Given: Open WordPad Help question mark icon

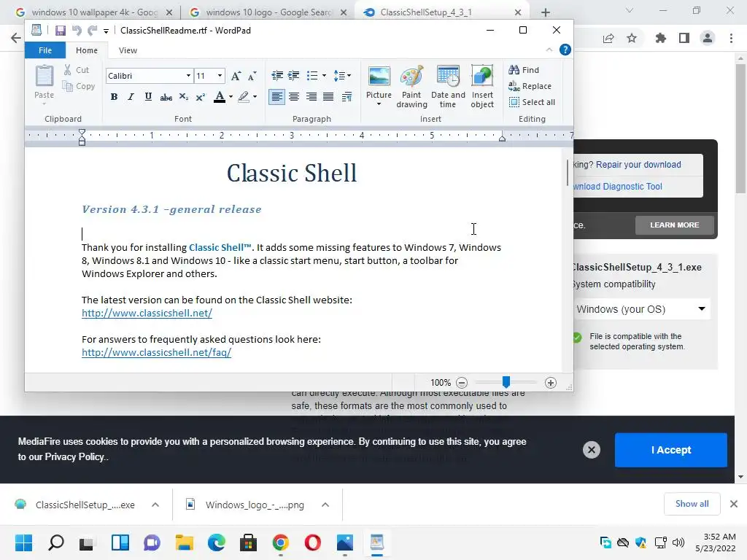Looking at the screenshot, I should point(565,50).
